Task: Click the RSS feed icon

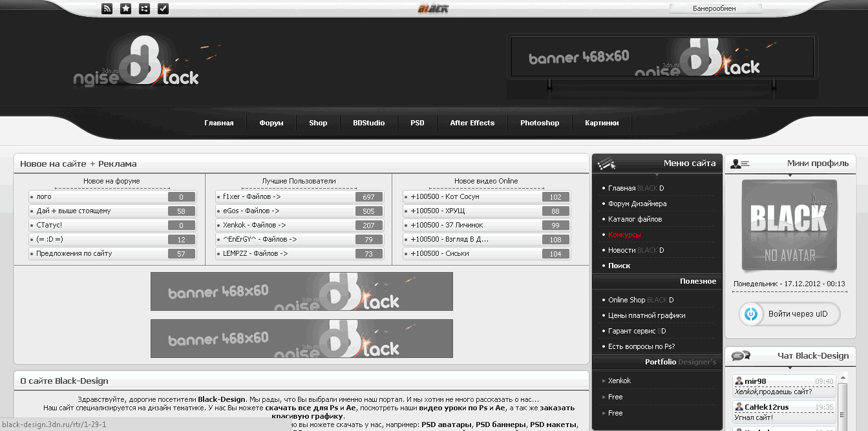Action: pos(107,8)
